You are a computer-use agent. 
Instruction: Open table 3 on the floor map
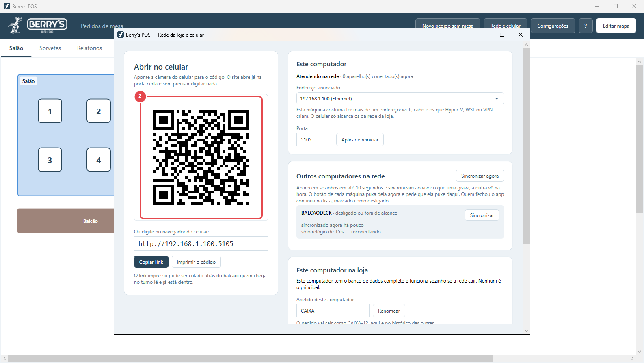(50, 160)
